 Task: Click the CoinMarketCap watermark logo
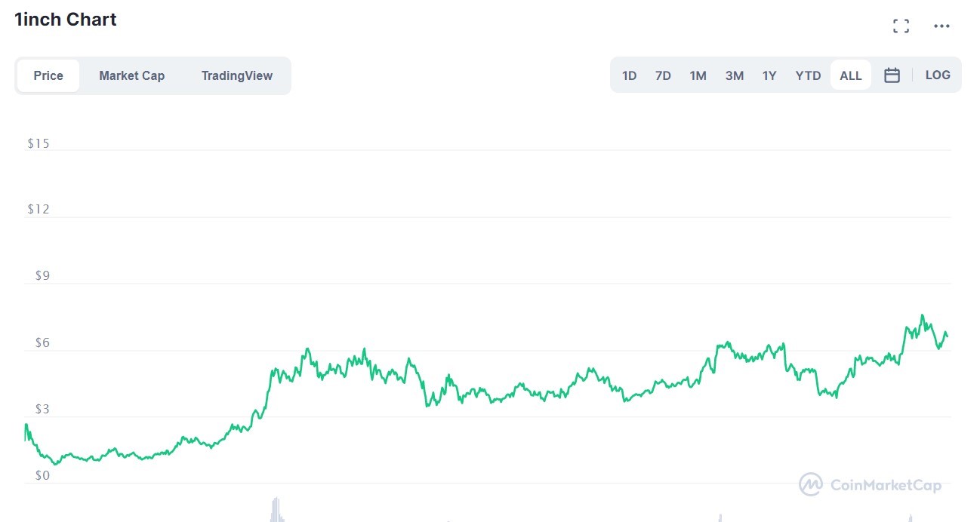[871, 485]
